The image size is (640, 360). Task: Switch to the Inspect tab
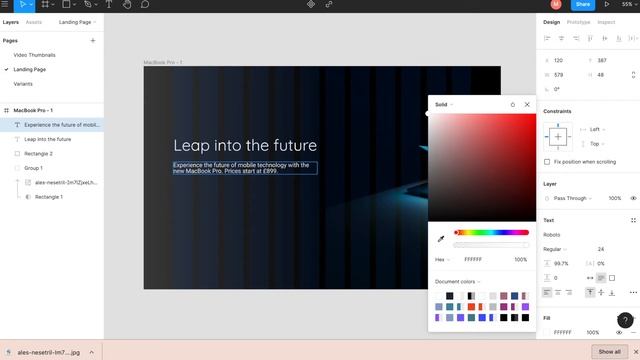click(606, 22)
